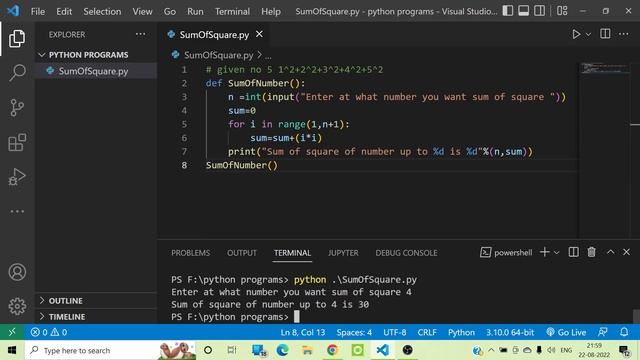Screen dimensions: 640x360
Task: Switch to the JUPYTER panel tab
Action: coord(343,253)
